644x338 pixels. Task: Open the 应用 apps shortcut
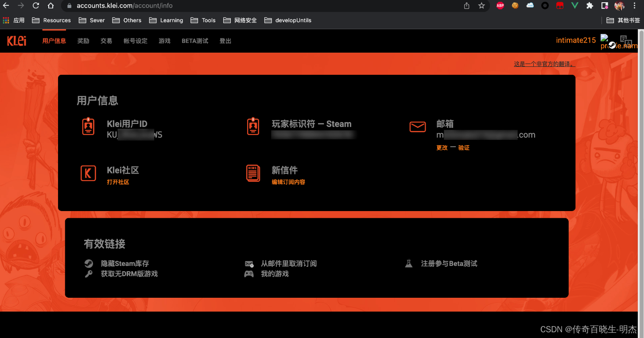coord(13,20)
